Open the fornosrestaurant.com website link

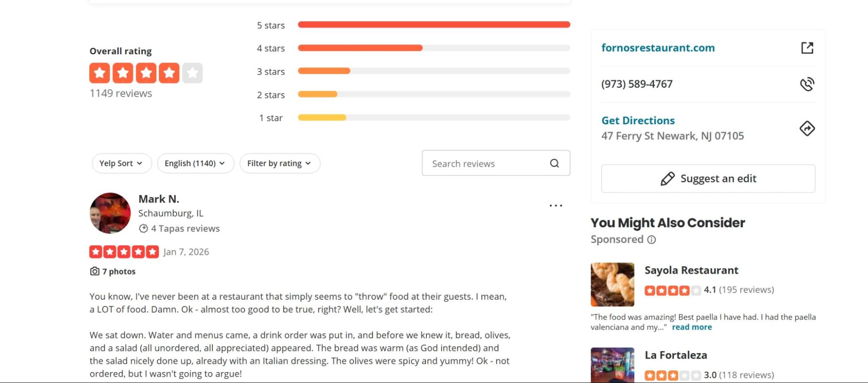[x=657, y=48]
